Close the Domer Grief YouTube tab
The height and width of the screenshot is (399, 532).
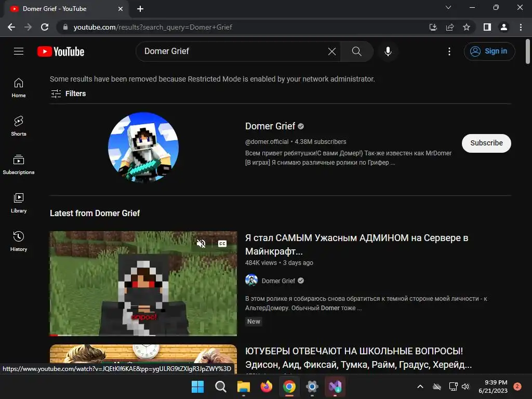pyautogui.click(x=121, y=9)
